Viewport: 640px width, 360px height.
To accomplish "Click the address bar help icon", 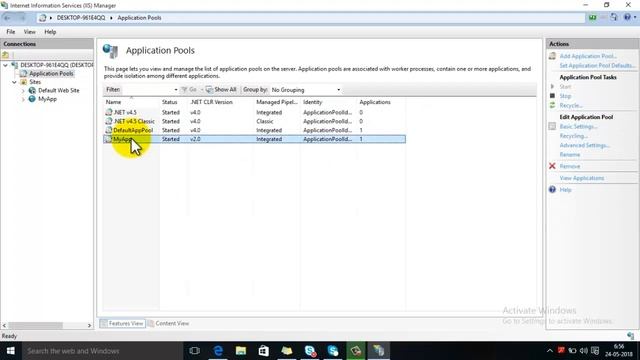I will click(x=628, y=17).
